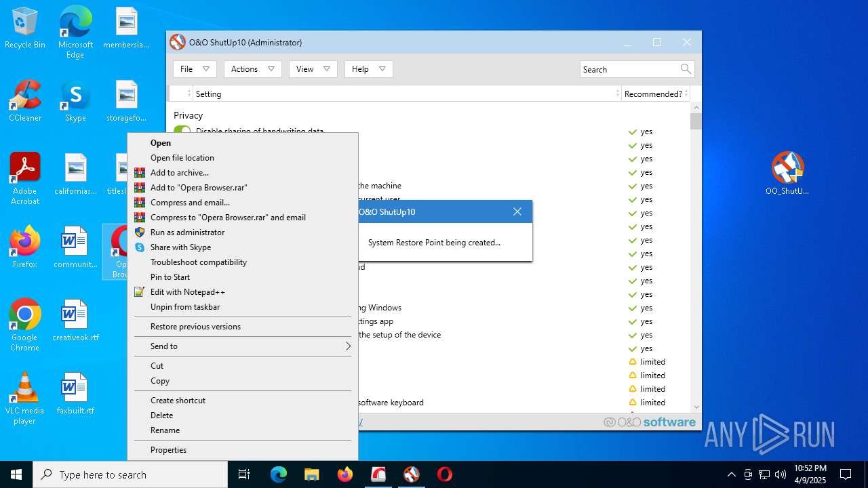Select Add to "Opera Browser.rar"
The width and height of the screenshot is (868, 488).
[243, 188]
